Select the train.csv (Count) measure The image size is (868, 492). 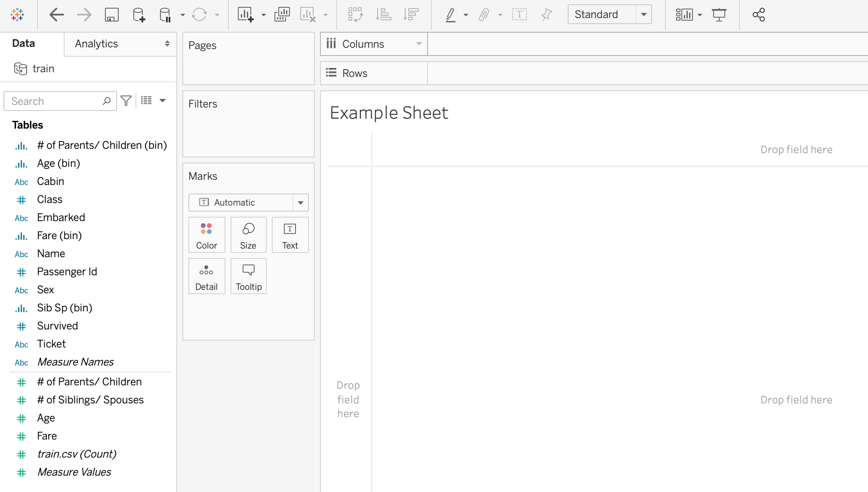click(x=77, y=454)
